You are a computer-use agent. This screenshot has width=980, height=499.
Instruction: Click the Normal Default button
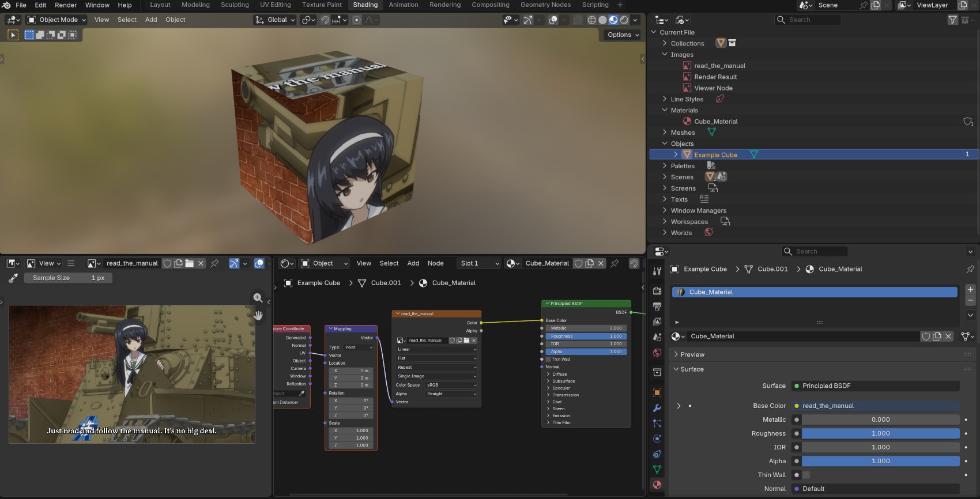point(875,489)
